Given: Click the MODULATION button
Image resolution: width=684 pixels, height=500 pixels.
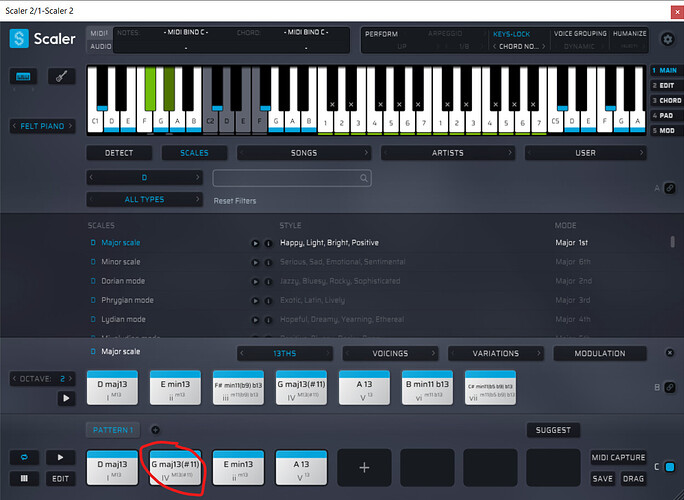Looking at the screenshot, I should pyautogui.click(x=600, y=353).
